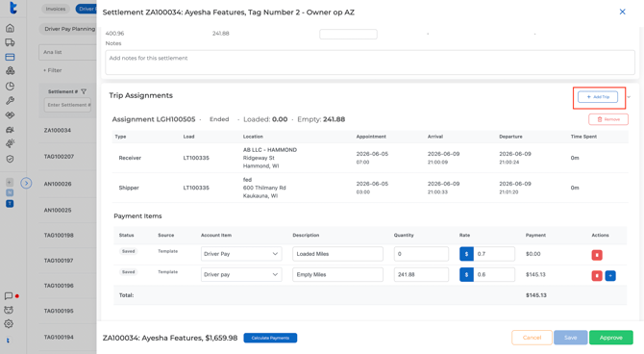
Task: Click quantity field showing 0
Action: point(421,254)
